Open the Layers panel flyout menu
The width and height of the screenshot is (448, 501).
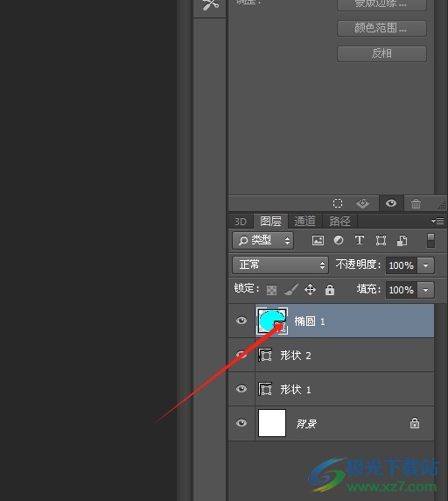click(437, 221)
